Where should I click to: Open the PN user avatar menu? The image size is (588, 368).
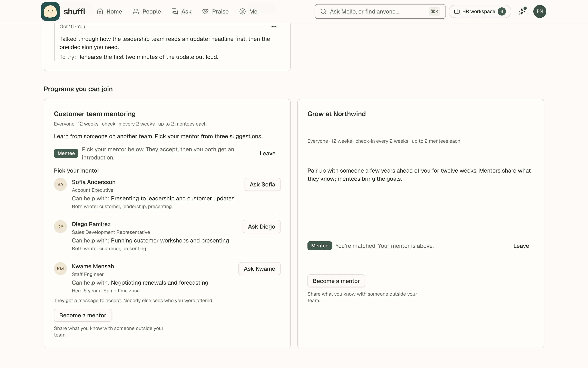[x=540, y=11]
